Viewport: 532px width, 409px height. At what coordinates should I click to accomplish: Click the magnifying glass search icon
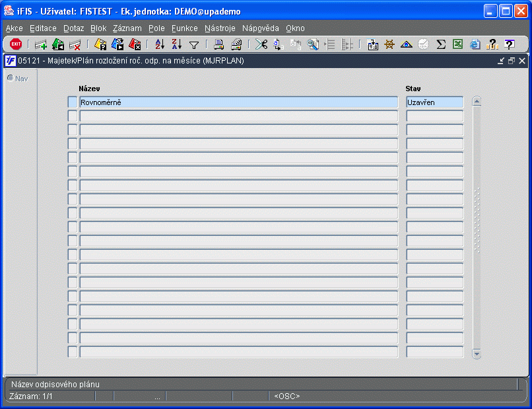[x=313, y=44]
